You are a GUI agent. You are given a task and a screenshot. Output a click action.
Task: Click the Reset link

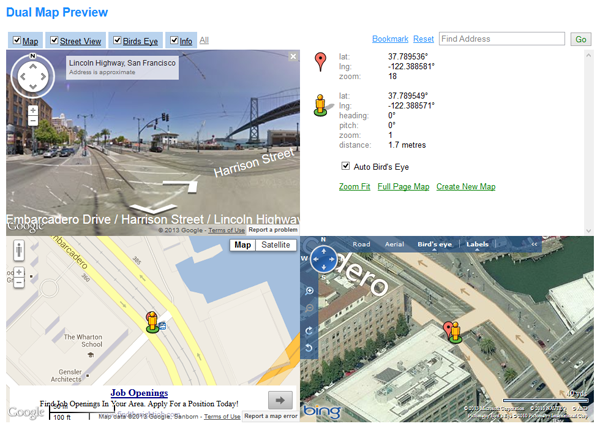(423, 39)
